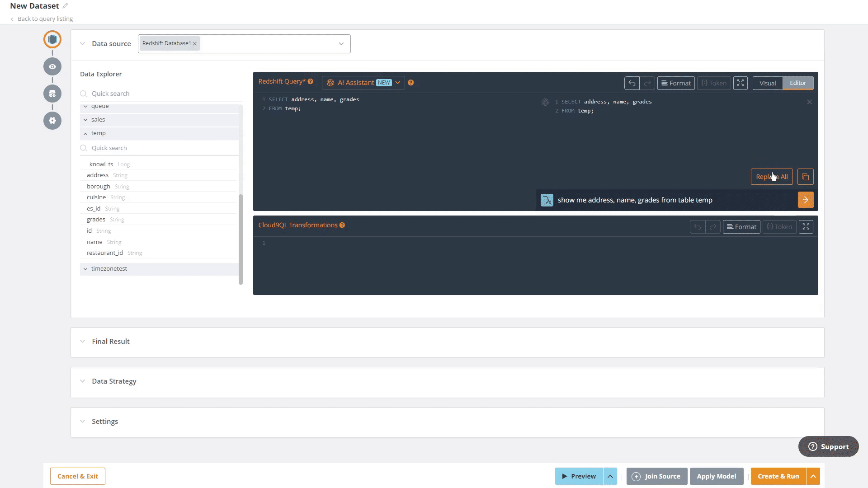Click the Replace All button
868x488 pixels.
point(771,177)
